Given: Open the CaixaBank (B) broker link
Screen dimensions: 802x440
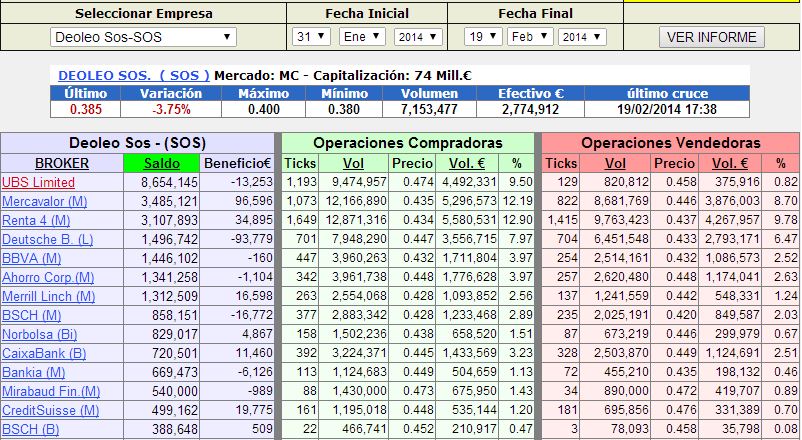Looking at the screenshot, I should click(x=44, y=354).
